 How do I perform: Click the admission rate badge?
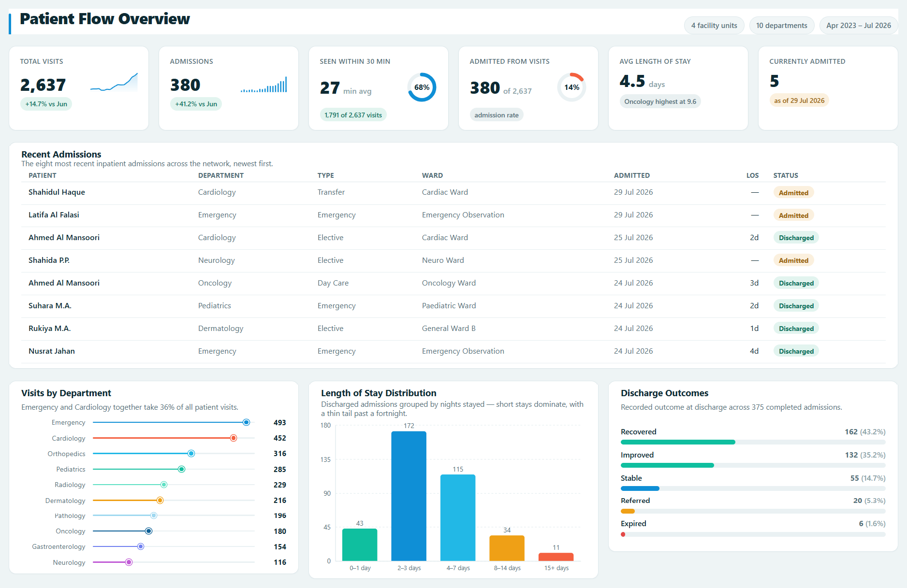point(497,115)
